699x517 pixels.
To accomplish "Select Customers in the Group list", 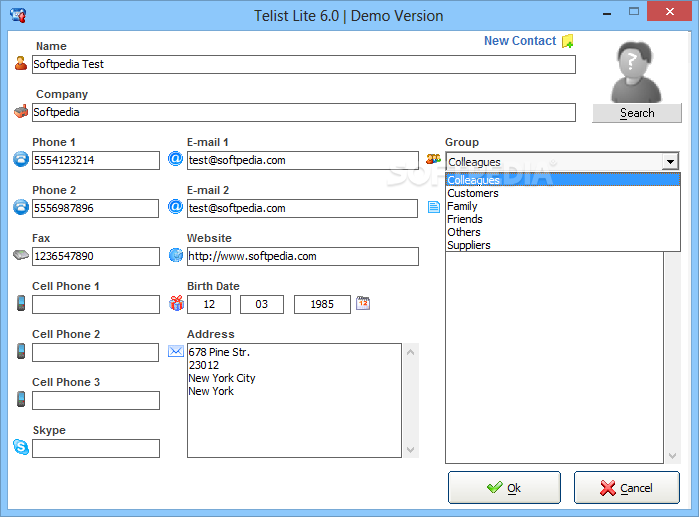I will tap(563, 193).
